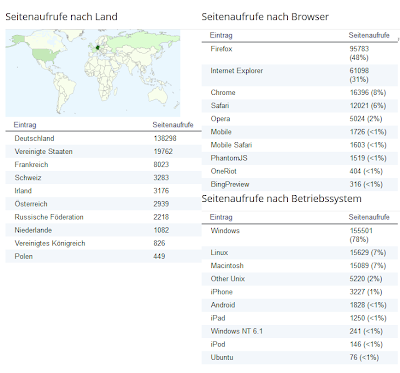Select the 'Vereinigte Staaten' row
Screen dimensions: 400x373
click(x=103, y=151)
